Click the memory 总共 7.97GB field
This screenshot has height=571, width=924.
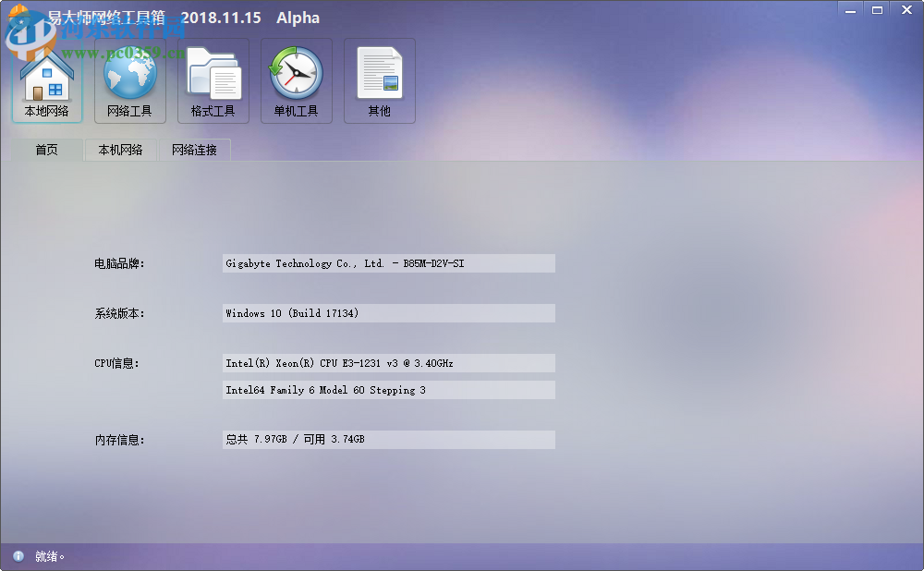[388, 440]
